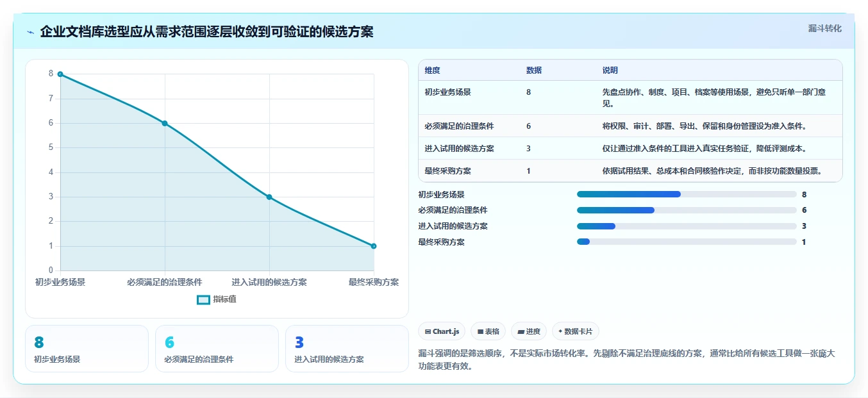Select the Chart.js tag chip

442,331
